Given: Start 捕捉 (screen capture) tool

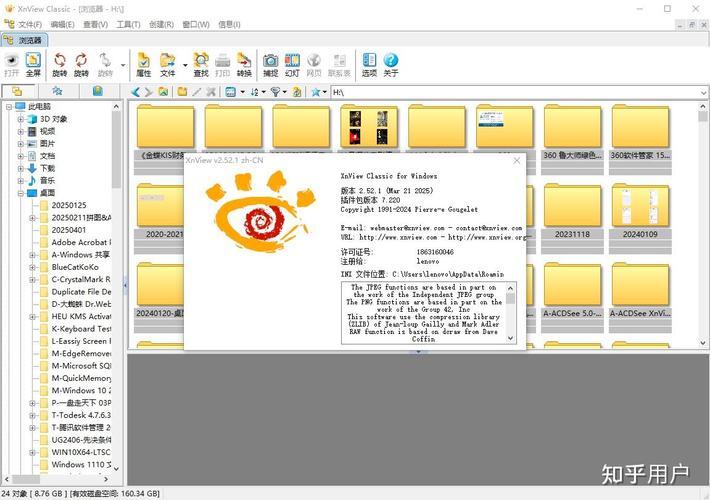Looking at the screenshot, I should click(x=270, y=64).
